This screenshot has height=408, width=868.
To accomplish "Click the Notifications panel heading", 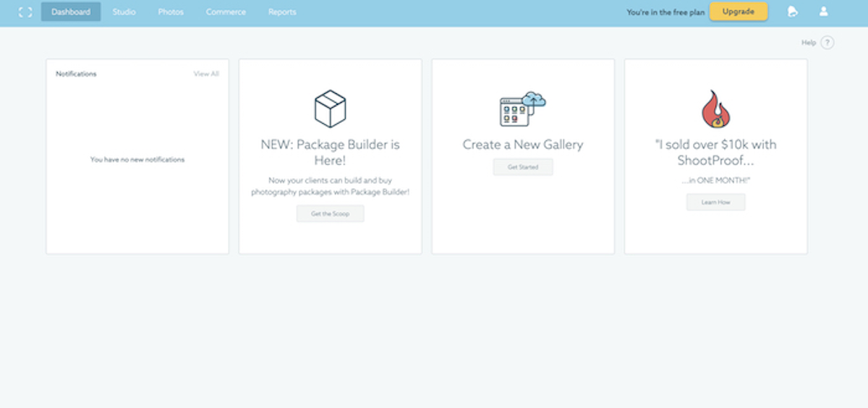I will pos(76,74).
